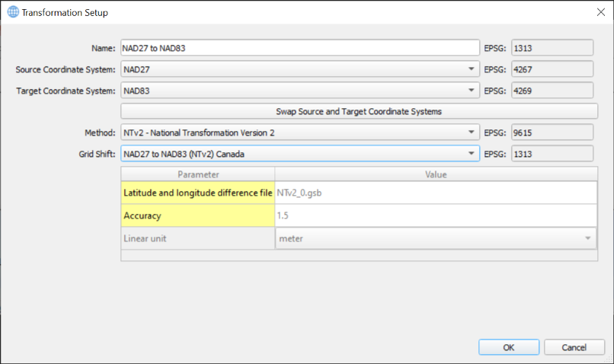614x364 pixels.
Task: Click the source EPSG field showing 4267
Action: [x=552, y=69]
